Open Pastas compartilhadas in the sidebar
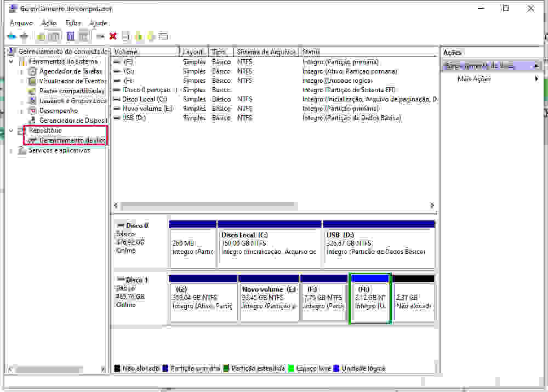This screenshot has height=392, width=548. click(x=71, y=91)
